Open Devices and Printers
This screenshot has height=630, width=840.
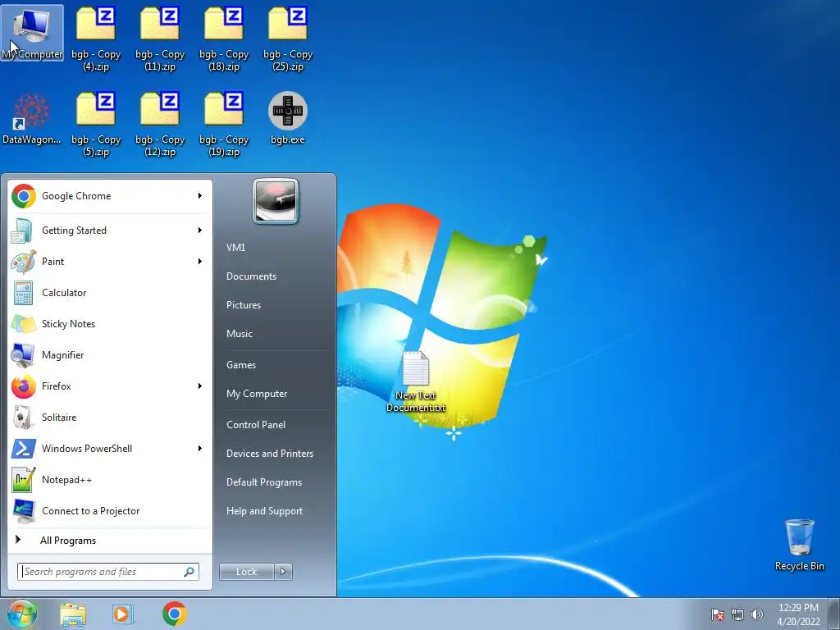(269, 454)
